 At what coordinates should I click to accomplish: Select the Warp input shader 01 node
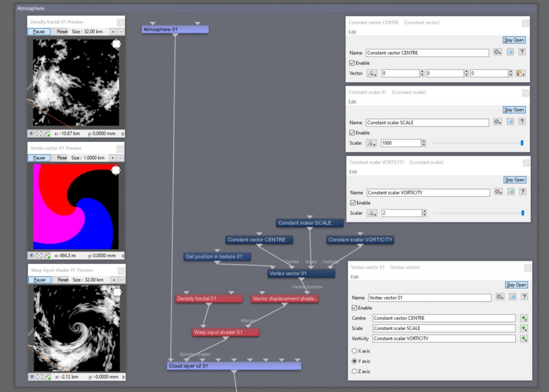[x=225, y=333]
